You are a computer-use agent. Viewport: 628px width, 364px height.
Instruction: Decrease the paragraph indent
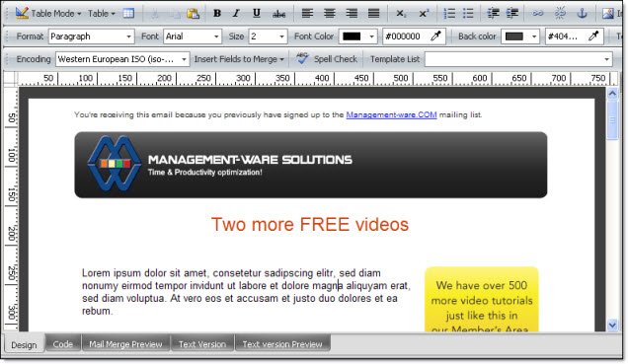(x=493, y=13)
